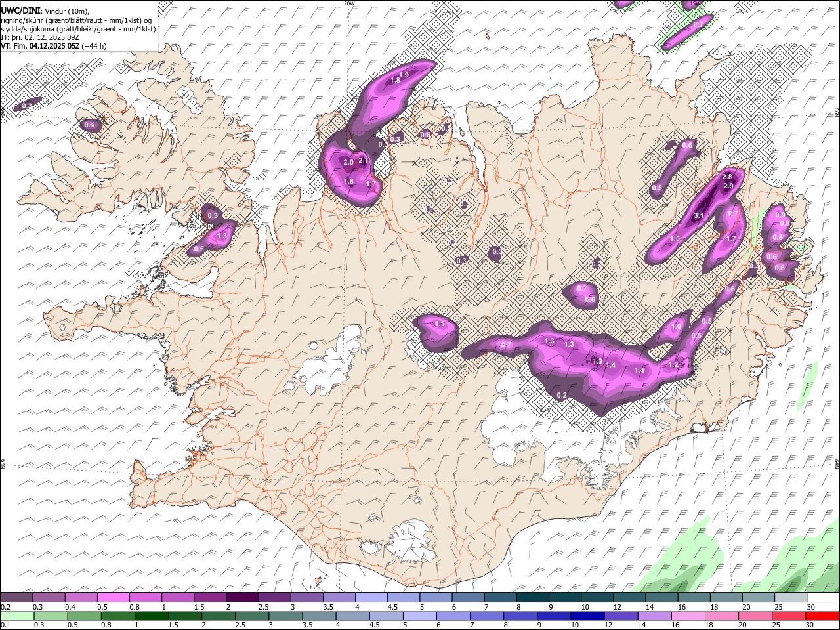Select the lavender rain legend swatch at 14
Screen dimensions: 840x630
[654, 616]
